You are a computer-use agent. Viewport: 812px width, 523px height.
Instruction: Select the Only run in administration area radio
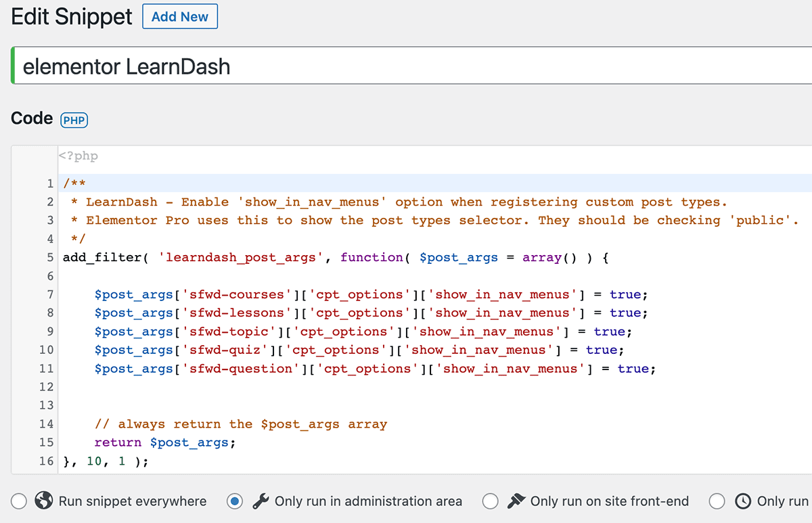(235, 501)
